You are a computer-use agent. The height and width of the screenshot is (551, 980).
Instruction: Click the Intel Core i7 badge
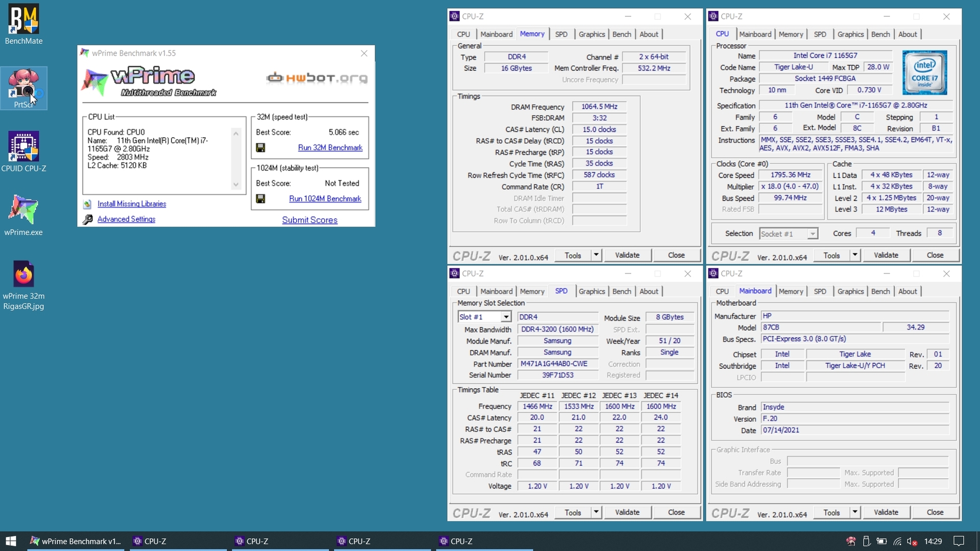(924, 72)
